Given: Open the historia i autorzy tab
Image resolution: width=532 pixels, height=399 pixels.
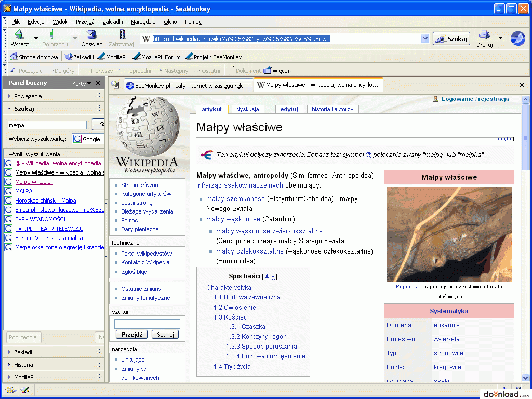Looking at the screenshot, I should 332,109.
